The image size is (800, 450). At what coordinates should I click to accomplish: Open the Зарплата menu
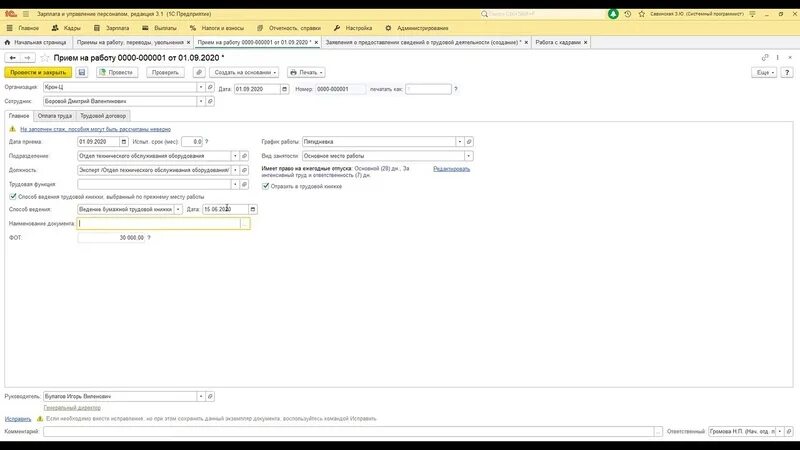tap(112, 28)
